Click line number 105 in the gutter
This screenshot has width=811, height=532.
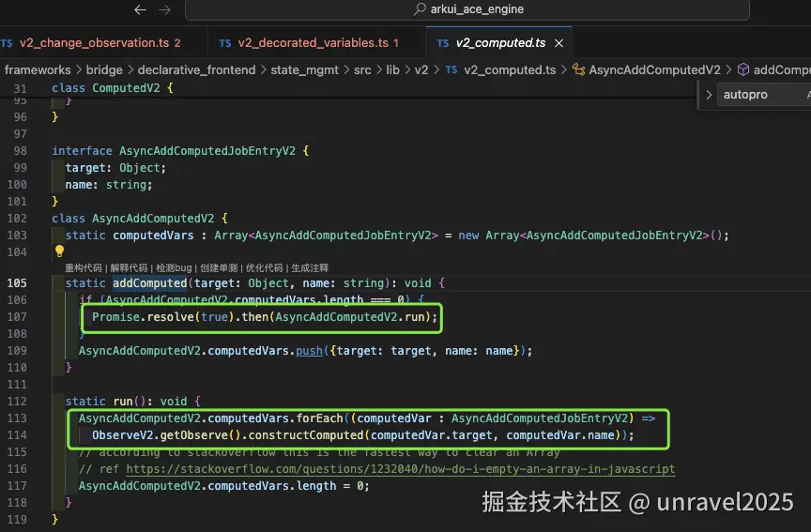(17, 282)
